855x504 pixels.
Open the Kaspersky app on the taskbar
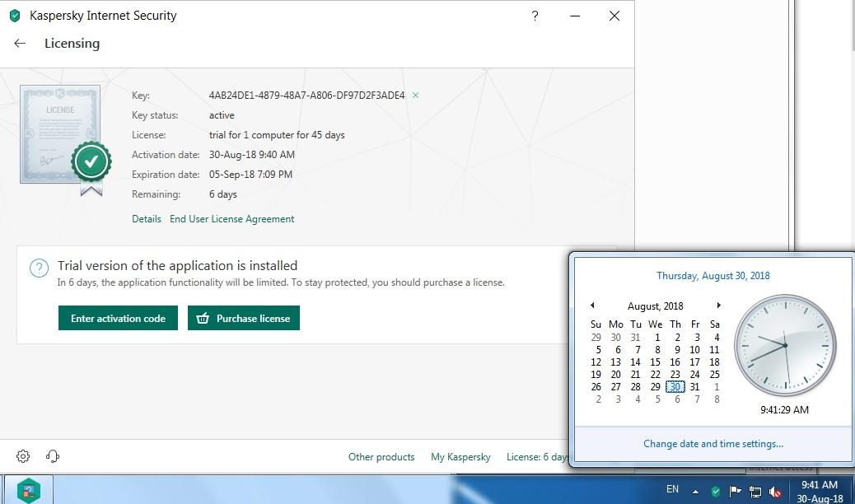(x=29, y=490)
